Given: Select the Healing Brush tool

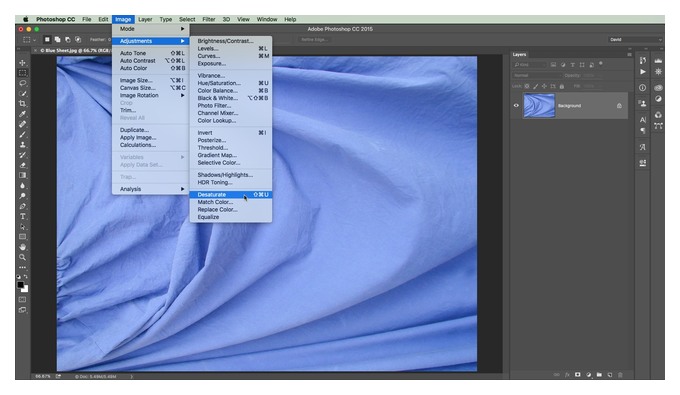Looking at the screenshot, I should (x=23, y=124).
